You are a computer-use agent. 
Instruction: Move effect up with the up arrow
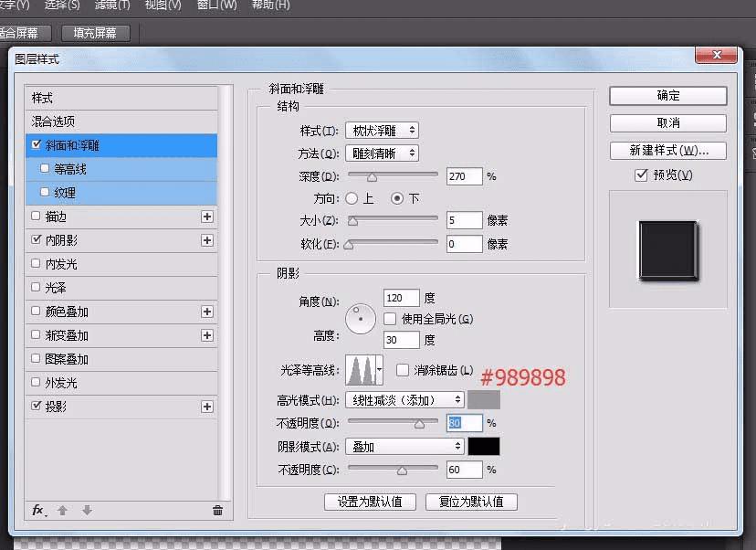pos(62,510)
